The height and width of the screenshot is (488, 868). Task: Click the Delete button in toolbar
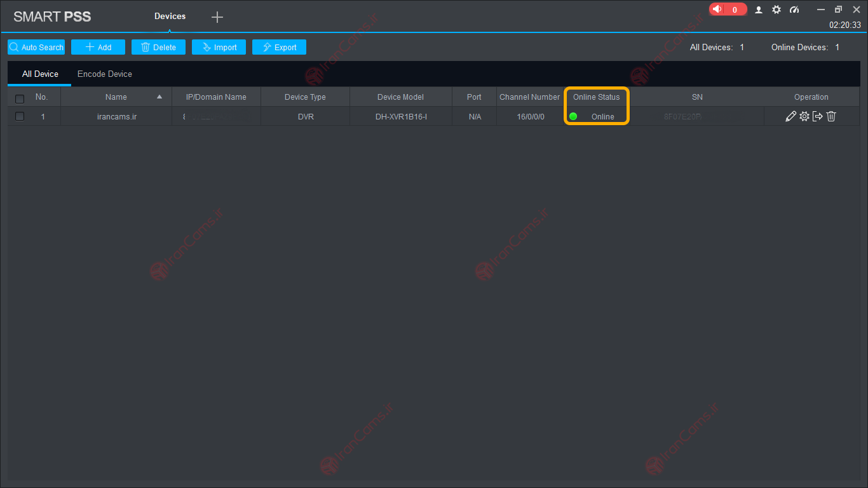tap(158, 47)
